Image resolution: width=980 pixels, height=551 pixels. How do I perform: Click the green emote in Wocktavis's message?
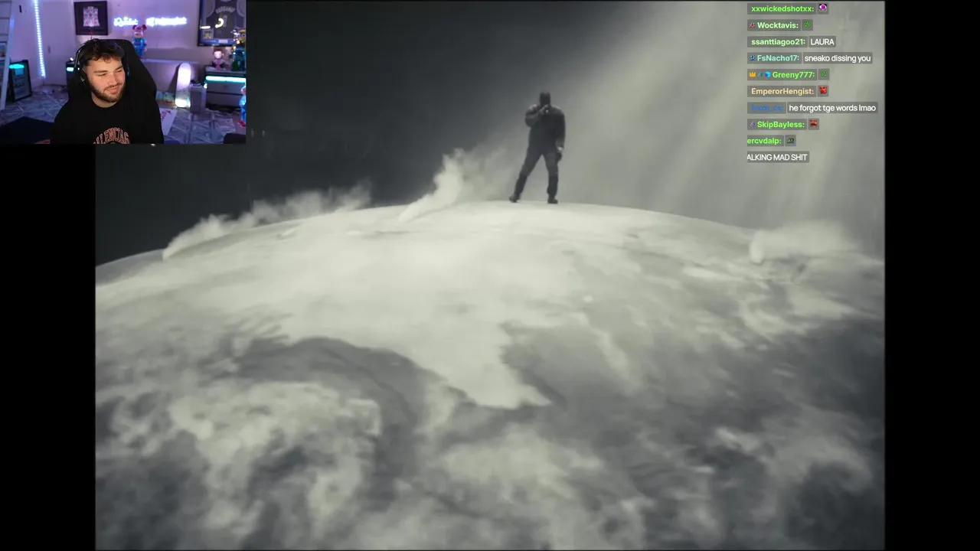pos(807,25)
